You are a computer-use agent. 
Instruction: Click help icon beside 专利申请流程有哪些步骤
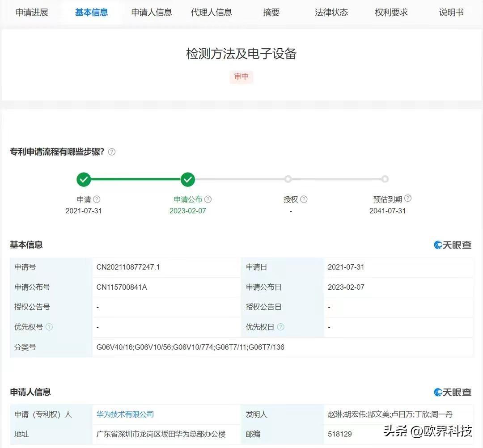(x=112, y=152)
